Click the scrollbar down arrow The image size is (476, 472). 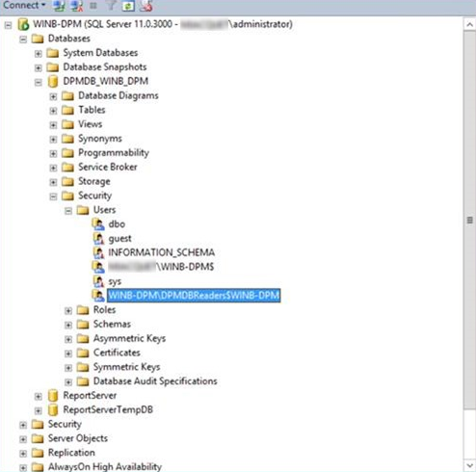click(x=469, y=465)
